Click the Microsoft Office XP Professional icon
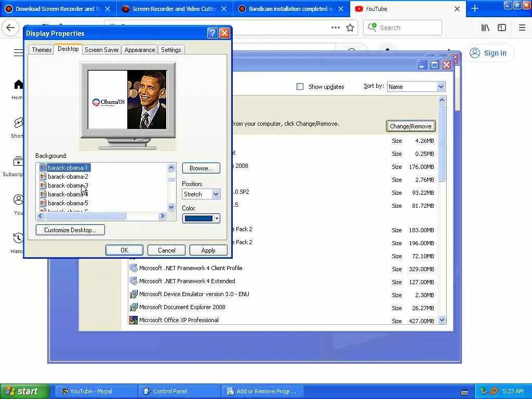This screenshot has height=399, width=532. pos(134,320)
